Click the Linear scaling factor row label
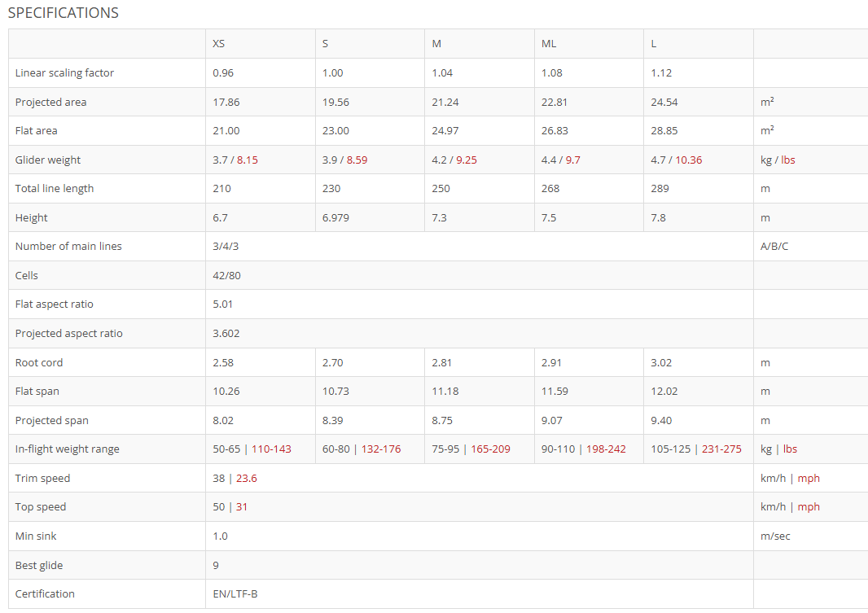Screen dimensions: 868x613 click(x=64, y=73)
